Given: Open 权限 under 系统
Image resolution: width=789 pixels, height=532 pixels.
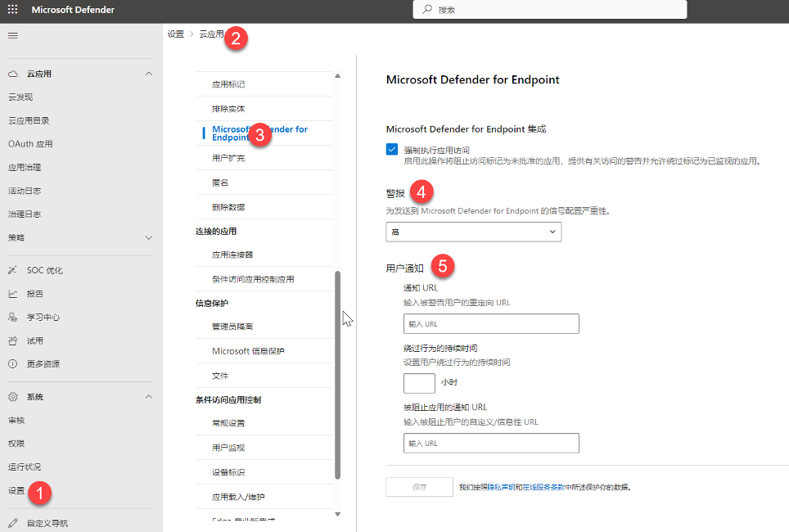Looking at the screenshot, I should (16, 444).
